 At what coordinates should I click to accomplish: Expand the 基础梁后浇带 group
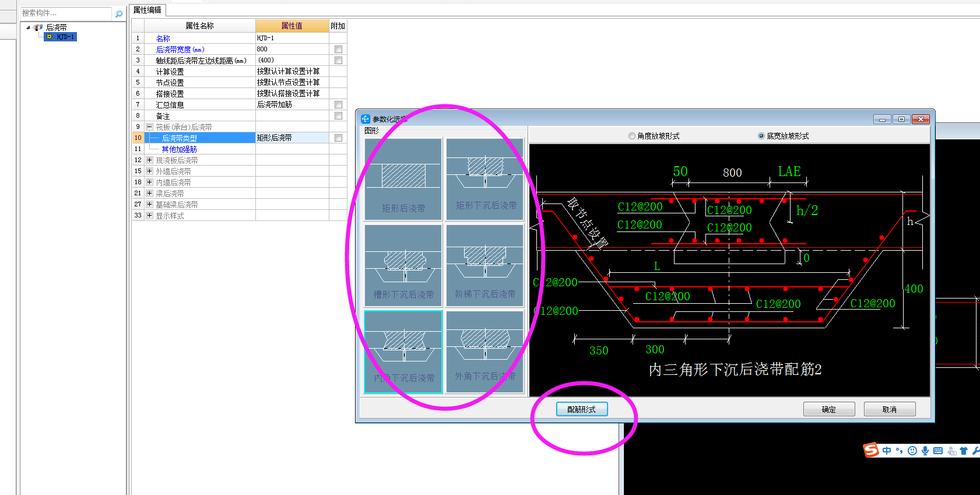(x=149, y=205)
